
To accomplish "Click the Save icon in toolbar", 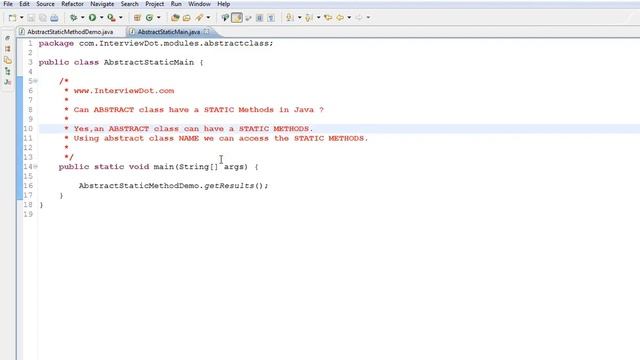I will pyautogui.click(x=31, y=18).
